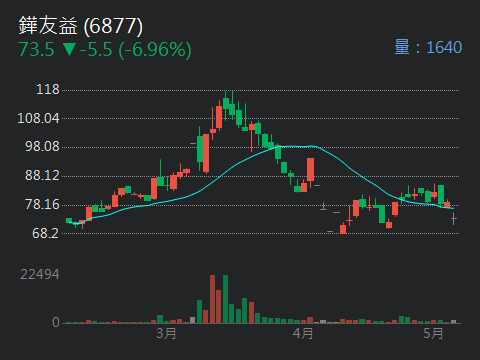Click the 3月 date axis label
Viewport: 480px width, 360px height.
[x=166, y=333]
